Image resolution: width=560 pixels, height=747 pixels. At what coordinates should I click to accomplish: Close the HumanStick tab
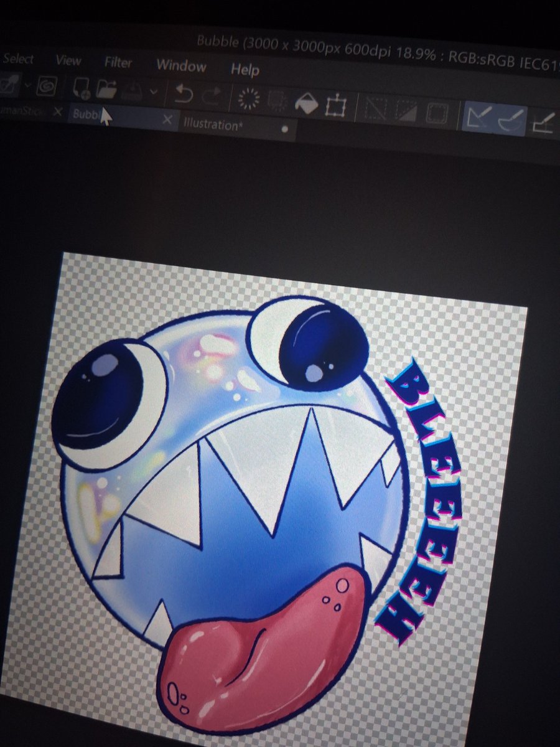coord(58,111)
